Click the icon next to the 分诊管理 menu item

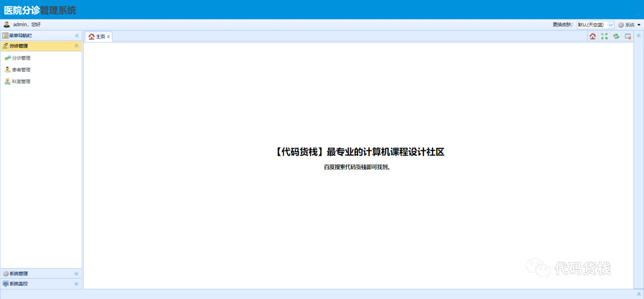click(8, 58)
